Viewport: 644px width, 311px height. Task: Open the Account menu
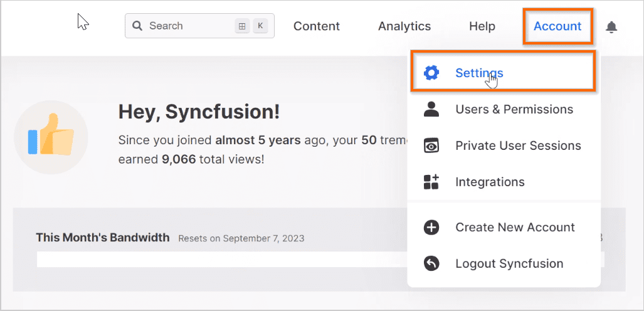click(x=557, y=26)
